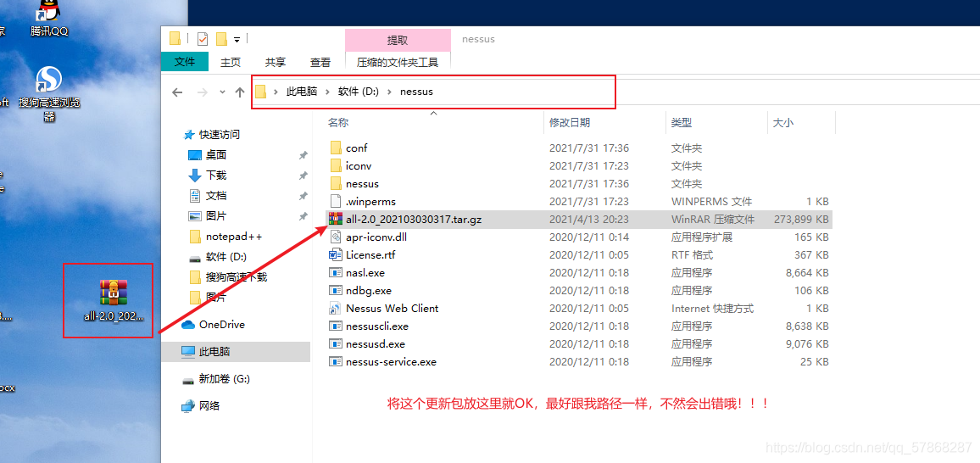Click the RTF 格式 type cell
This screenshot has width=980, height=463.
coord(691,255)
